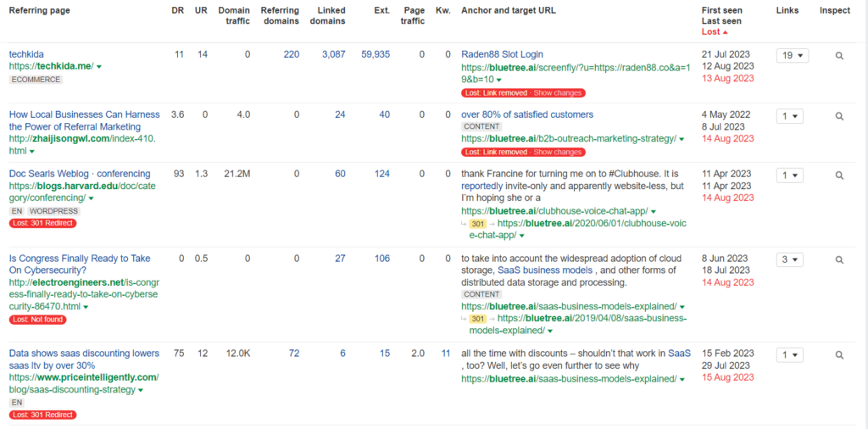Open the 'SaaS business models' anchor link
This screenshot has height=429, width=868.
pyautogui.click(x=545, y=270)
